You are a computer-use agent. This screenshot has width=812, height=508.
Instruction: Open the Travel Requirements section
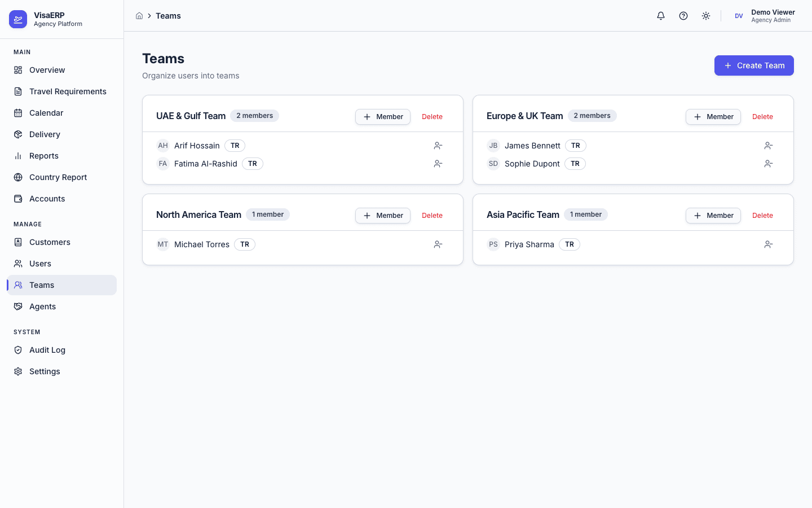pyautogui.click(x=68, y=91)
